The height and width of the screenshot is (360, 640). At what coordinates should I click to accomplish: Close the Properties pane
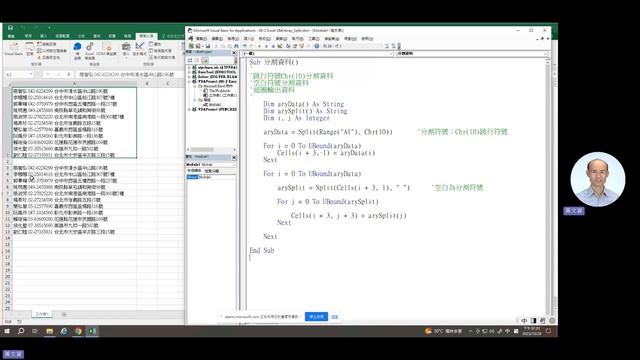click(x=234, y=157)
